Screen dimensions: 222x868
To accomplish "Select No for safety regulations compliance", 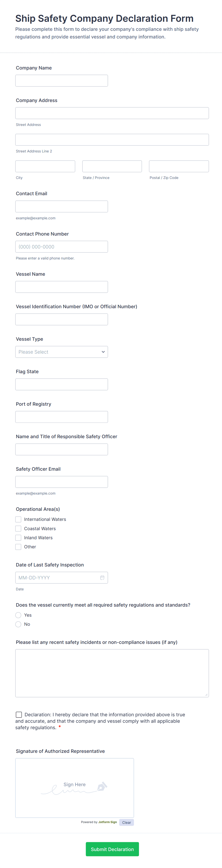I will 19,624.
